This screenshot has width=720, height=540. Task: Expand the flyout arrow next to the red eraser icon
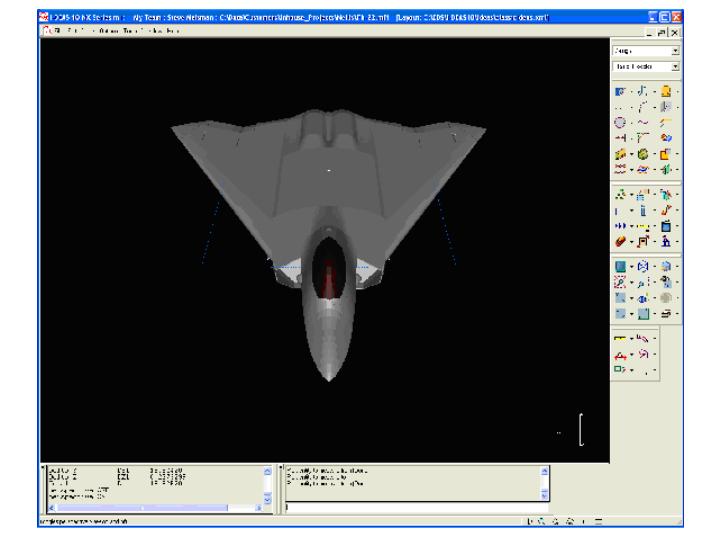(x=632, y=242)
